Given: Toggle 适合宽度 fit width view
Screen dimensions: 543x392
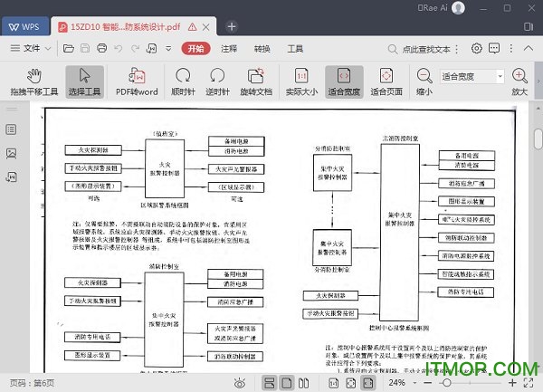Looking at the screenshot, I should point(344,82).
